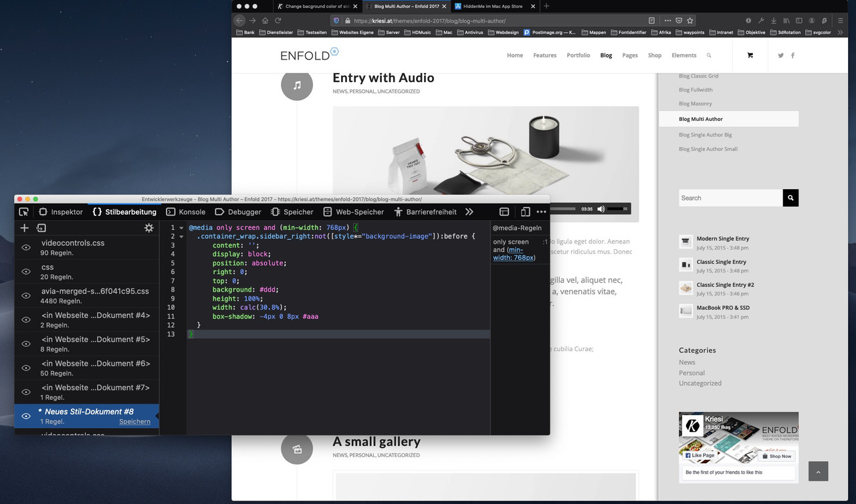This screenshot has width=856, height=504.
Task: Toggle visibility of Dokument #4 stylesheet
Action: (x=26, y=320)
